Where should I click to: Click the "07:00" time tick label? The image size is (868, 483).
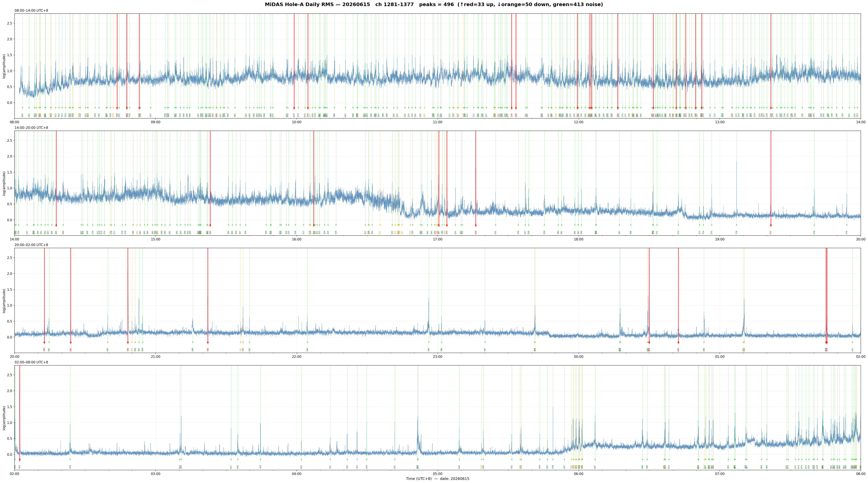coord(719,474)
